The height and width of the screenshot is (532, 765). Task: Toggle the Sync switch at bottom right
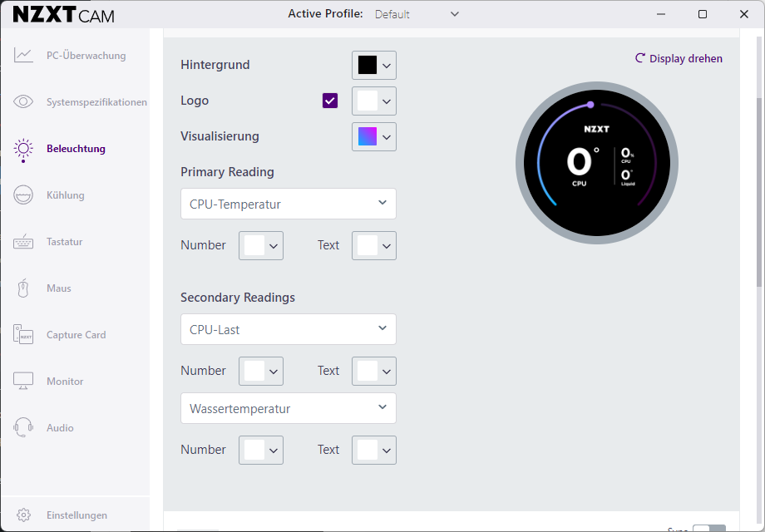pos(708,529)
